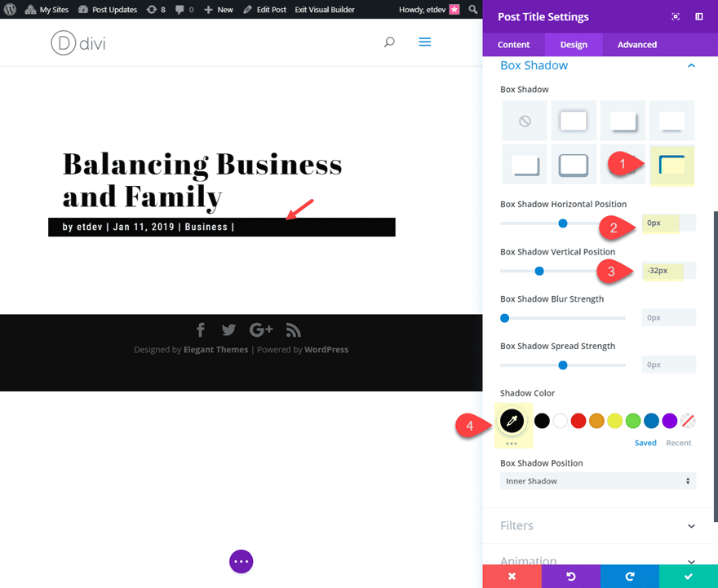Open the Box Shadow Position dropdown
This screenshot has height=588, width=718.
coord(597,480)
